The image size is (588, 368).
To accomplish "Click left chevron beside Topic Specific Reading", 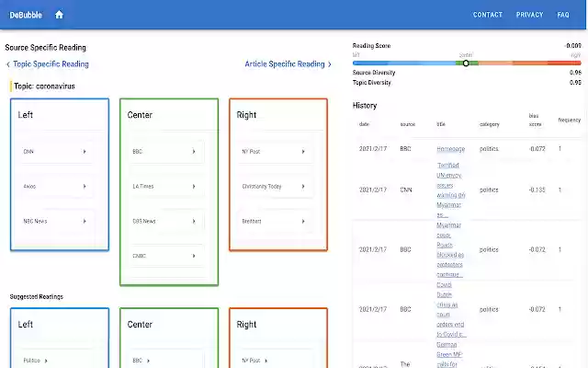I will point(8,64).
